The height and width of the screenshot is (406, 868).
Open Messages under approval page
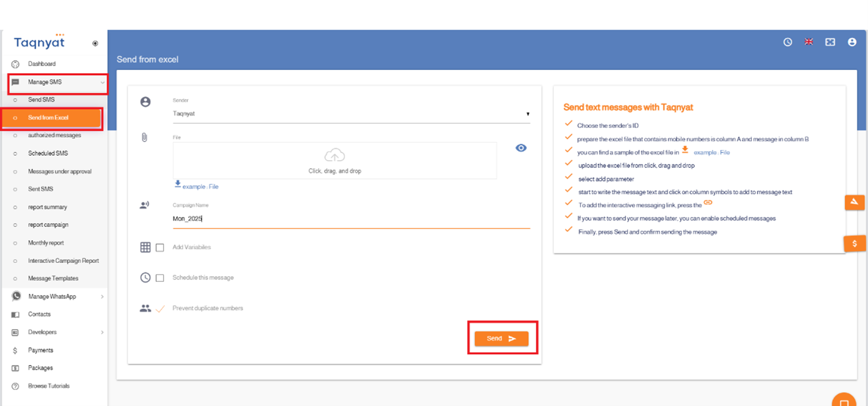pos(60,171)
